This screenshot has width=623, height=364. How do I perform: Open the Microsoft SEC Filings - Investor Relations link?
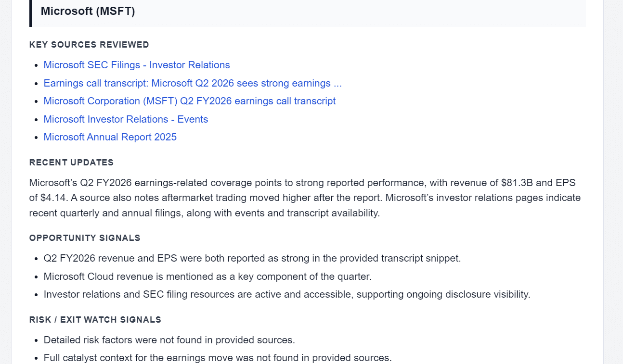pyautogui.click(x=137, y=65)
